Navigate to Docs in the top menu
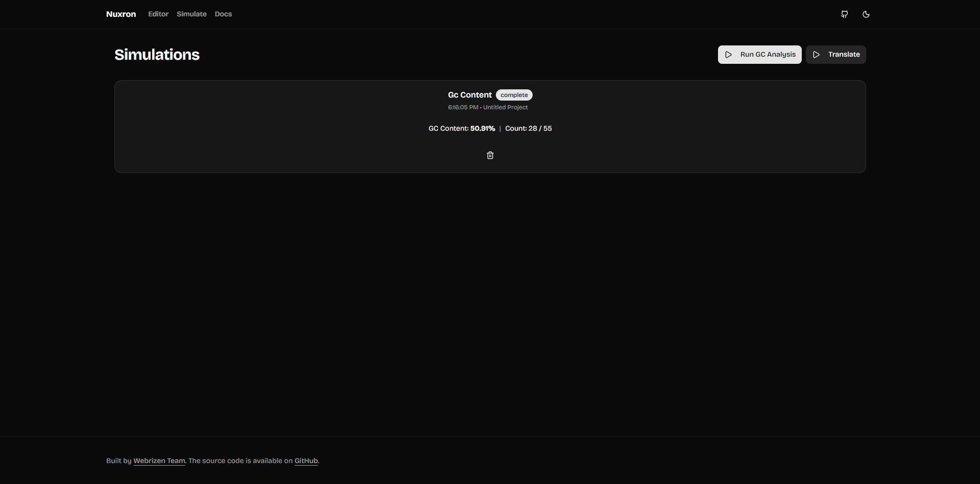980x484 pixels. [x=223, y=14]
